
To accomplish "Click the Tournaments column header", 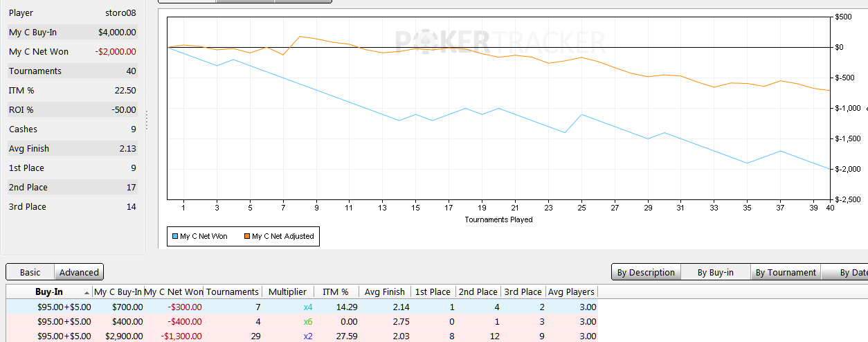I will point(232,292).
